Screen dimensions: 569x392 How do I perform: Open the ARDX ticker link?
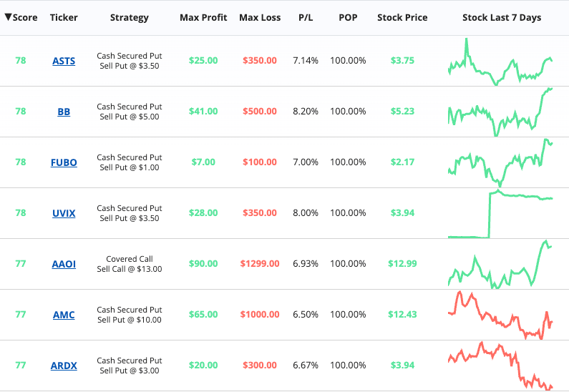[64, 366]
